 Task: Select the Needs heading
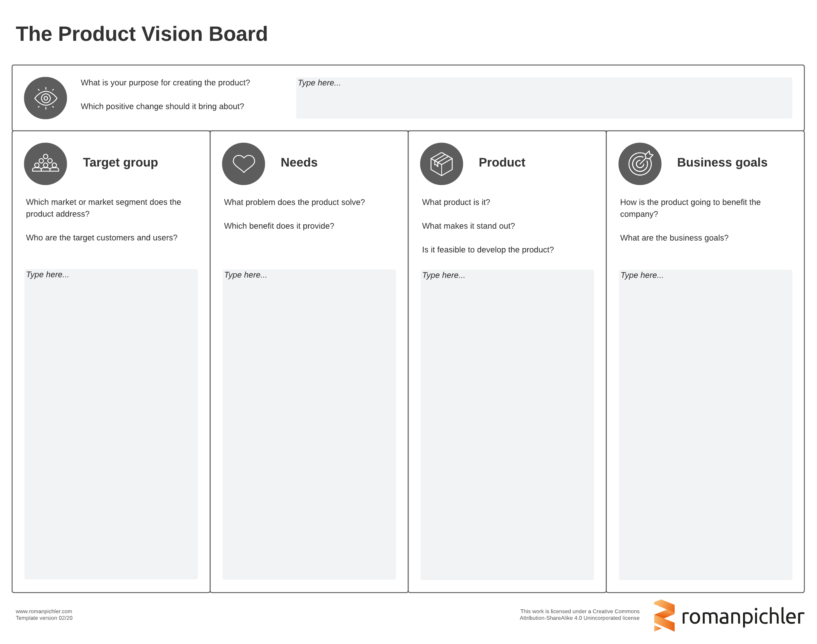(299, 162)
